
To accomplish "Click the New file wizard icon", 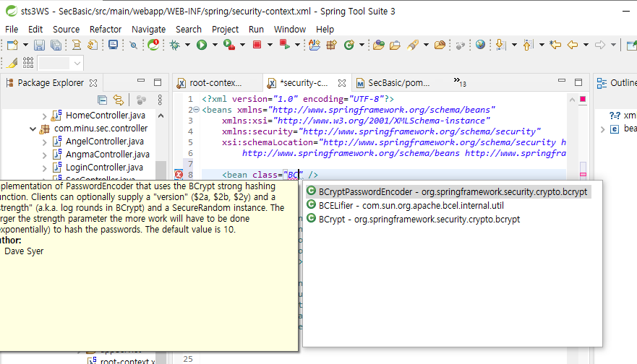I will (12, 45).
